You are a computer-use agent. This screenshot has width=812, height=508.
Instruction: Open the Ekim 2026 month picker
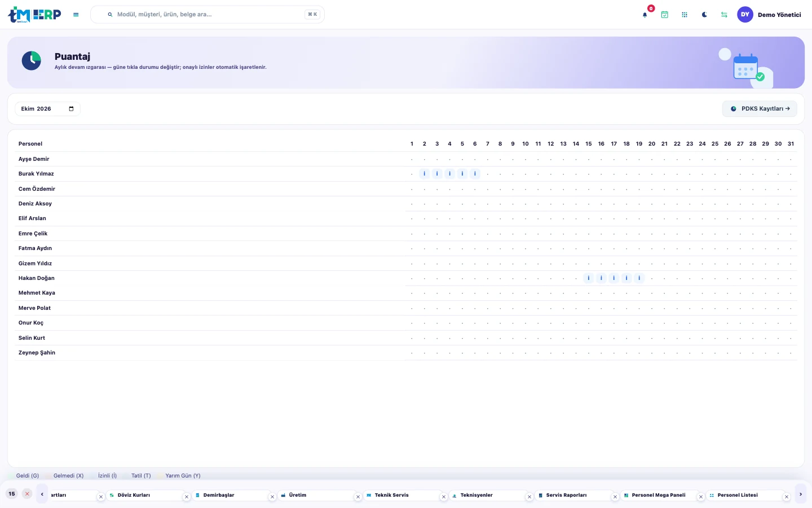(47, 109)
